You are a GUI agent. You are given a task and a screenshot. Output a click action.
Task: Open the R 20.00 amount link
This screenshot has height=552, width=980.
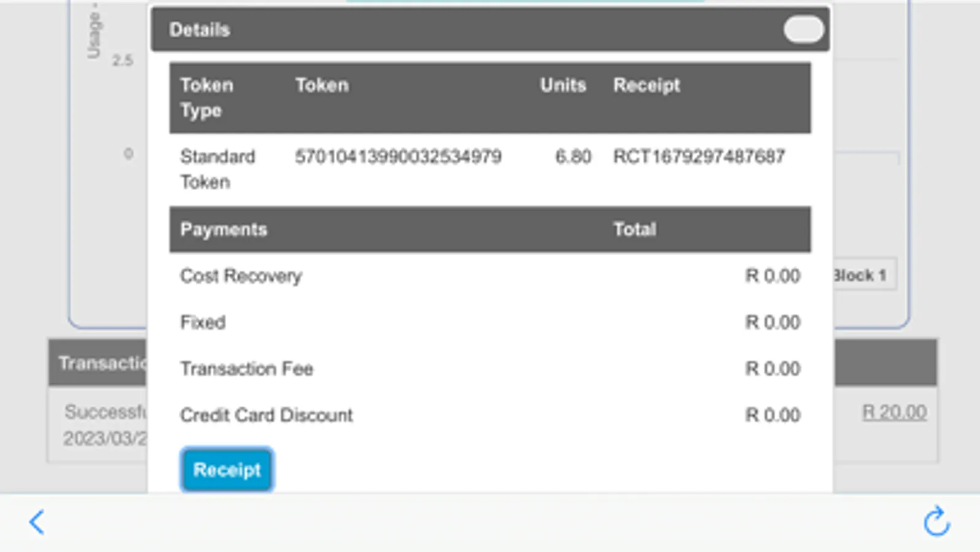[x=894, y=412]
